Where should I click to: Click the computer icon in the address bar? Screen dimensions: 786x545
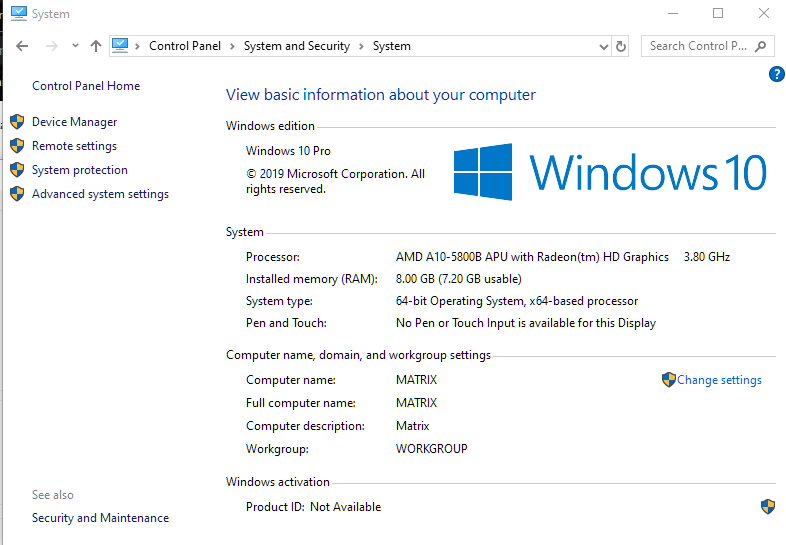click(120, 46)
